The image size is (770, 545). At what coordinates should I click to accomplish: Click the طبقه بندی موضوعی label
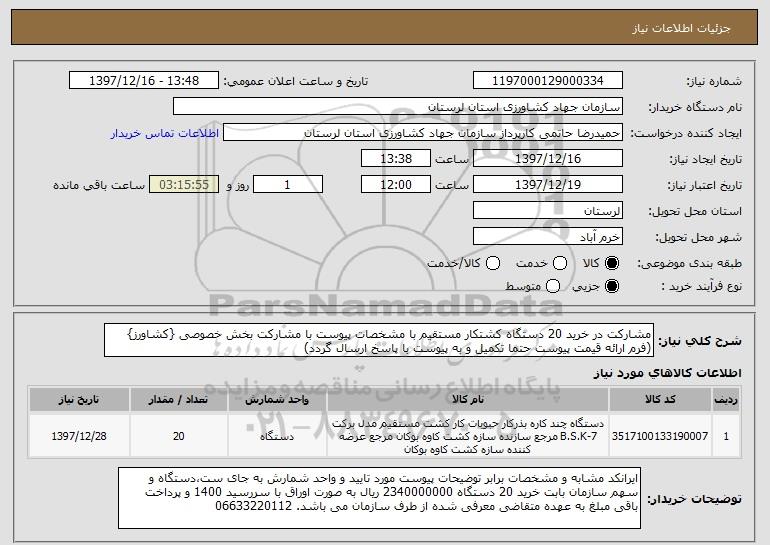tap(689, 264)
